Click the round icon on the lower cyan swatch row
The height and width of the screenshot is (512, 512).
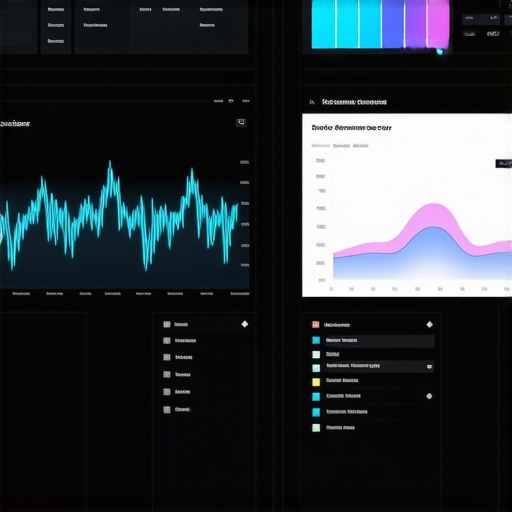coord(429,396)
